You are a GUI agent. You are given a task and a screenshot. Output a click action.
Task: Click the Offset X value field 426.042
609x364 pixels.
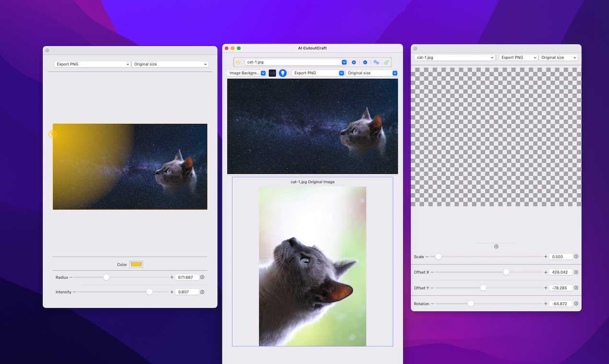[561, 272]
